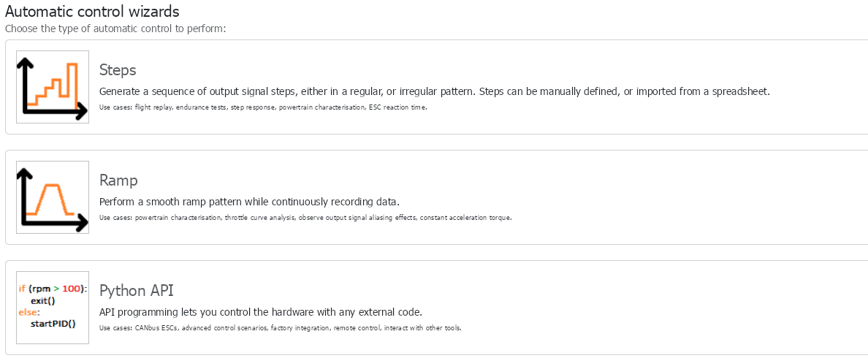Click the Steps staircase chart icon
Screen dimensions: 868x361
(x=53, y=87)
